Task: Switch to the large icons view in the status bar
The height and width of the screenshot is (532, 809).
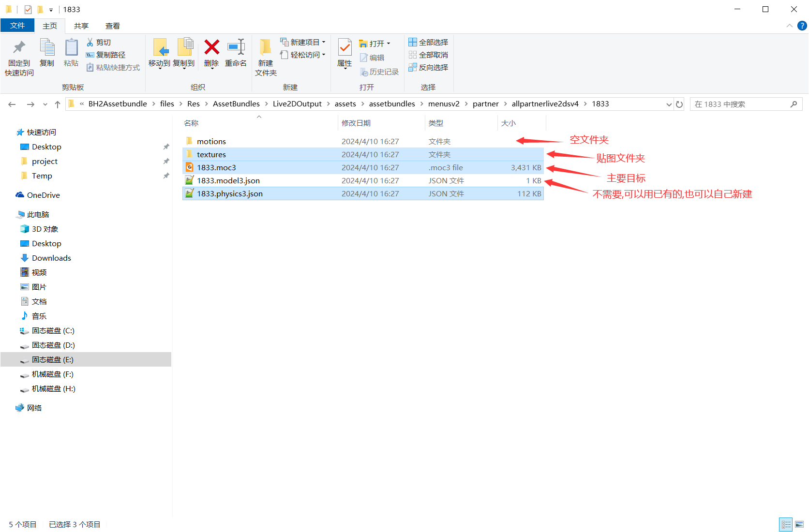Action: pos(799,524)
